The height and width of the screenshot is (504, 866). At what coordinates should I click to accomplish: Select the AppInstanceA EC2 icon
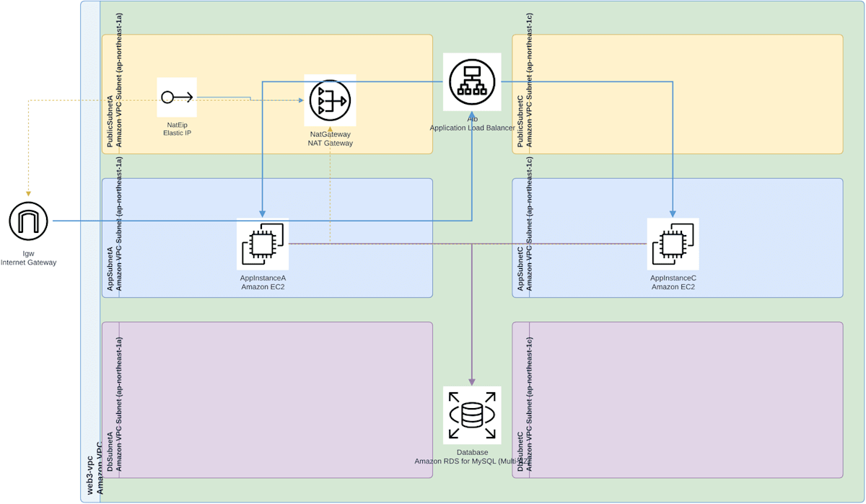click(x=263, y=244)
